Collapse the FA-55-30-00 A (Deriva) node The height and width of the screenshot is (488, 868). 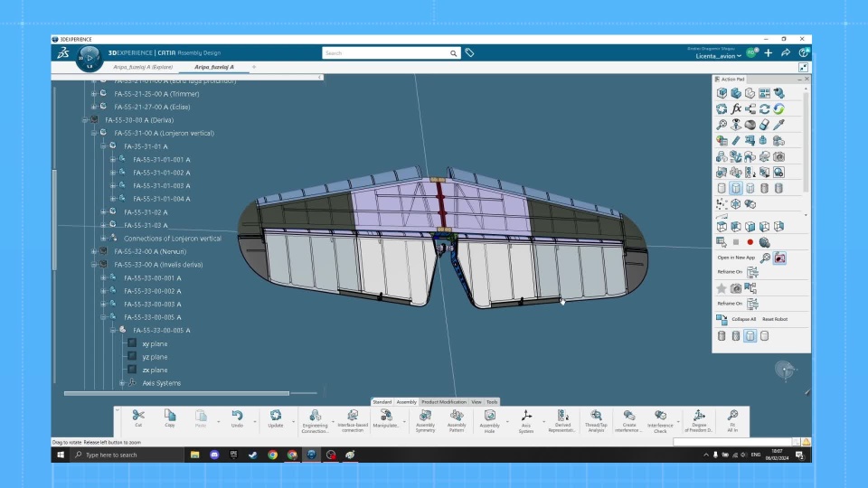click(x=85, y=120)
